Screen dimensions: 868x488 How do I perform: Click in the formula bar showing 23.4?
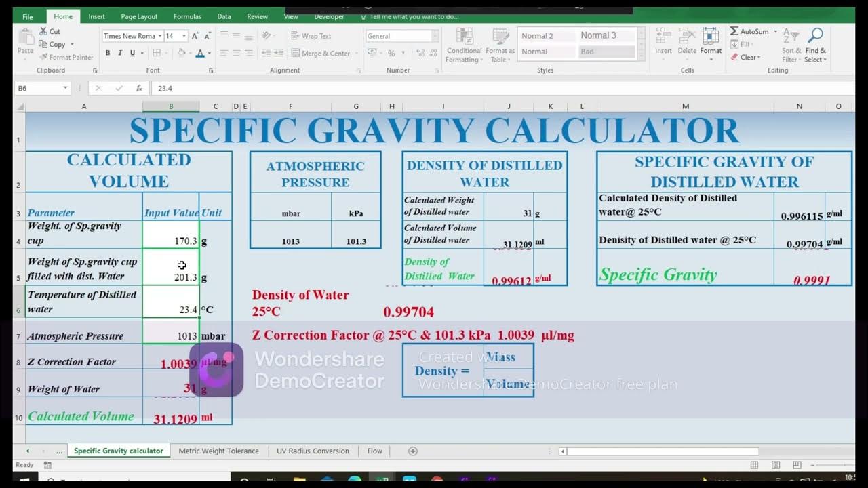pos(502,88)
